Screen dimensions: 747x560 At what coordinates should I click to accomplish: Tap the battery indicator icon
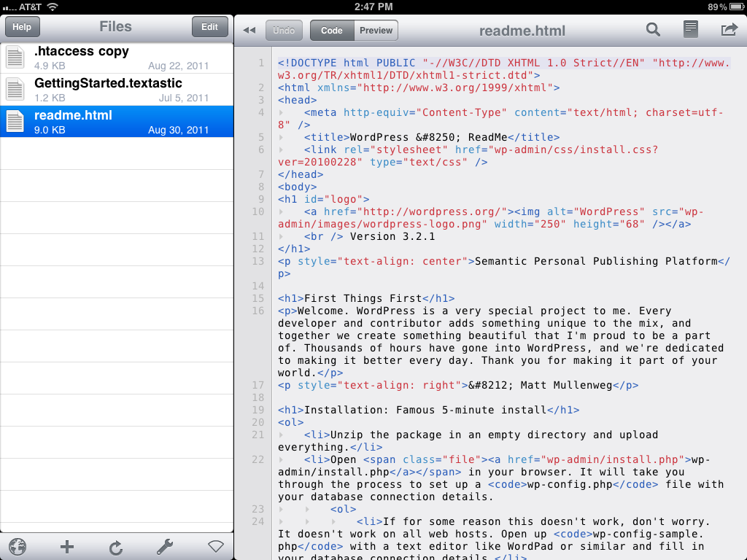coord(737,7)
